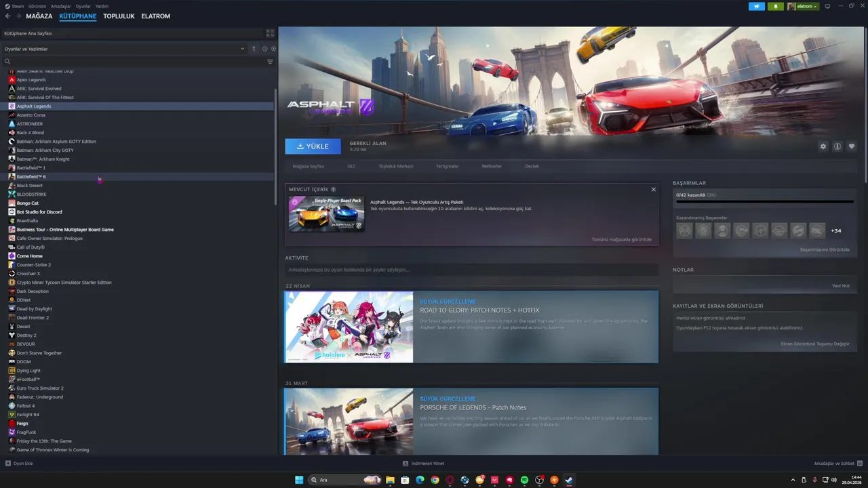Select Fallout 4 in the list
The width and height of the screenshot is (868, 488).
pyautogui.click(x=26, y=406)
